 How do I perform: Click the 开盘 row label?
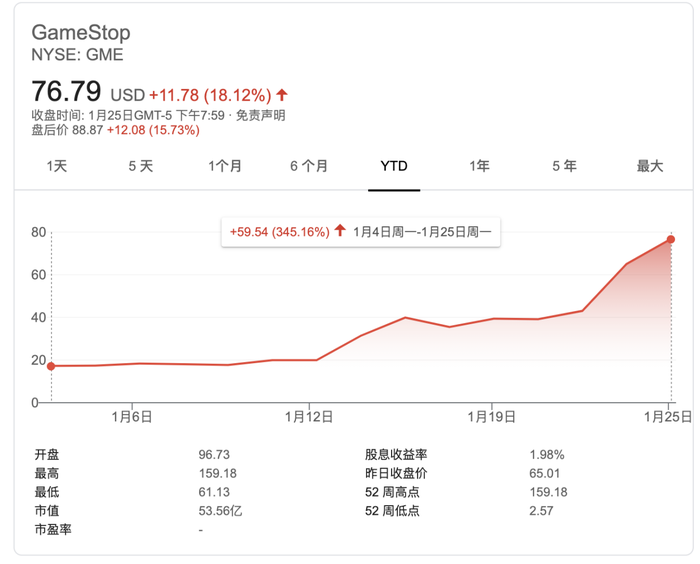[x=47, y=455]
